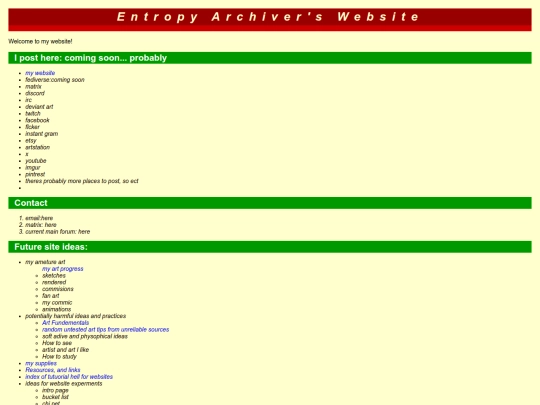Click the 'facebook' list item
540x405 pixels.
point(37,120)
